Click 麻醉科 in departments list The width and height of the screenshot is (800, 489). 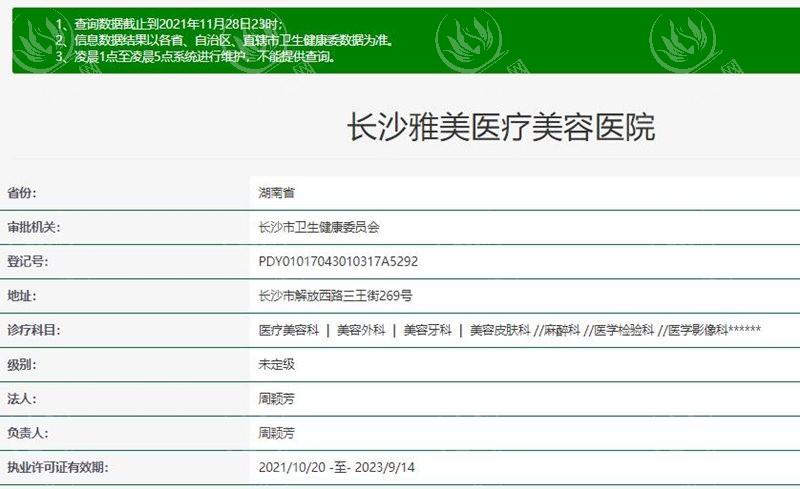click(562, 330)
